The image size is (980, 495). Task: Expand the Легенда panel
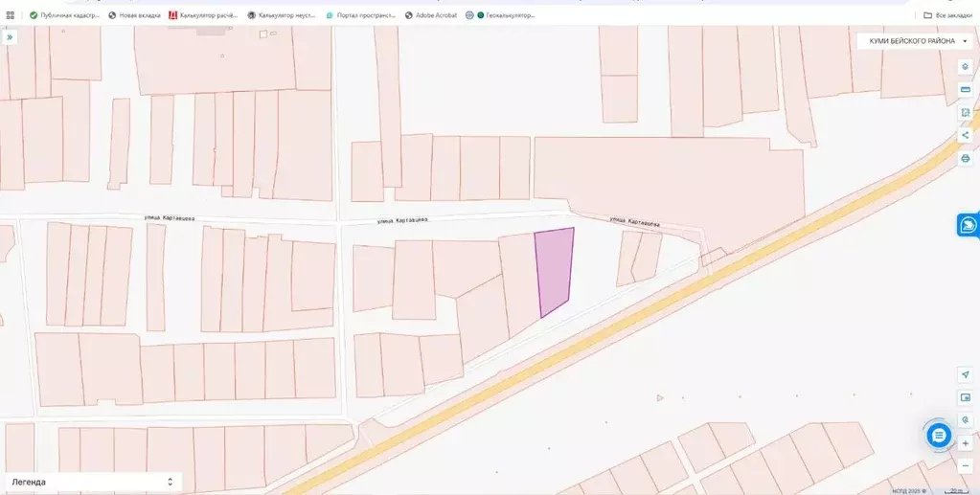(91, 482)
